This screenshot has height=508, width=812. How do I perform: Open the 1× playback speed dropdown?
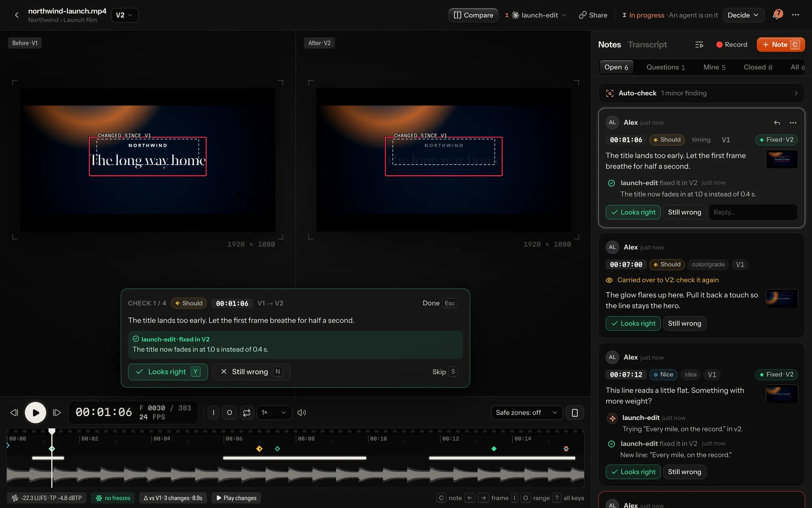point(274,412)
